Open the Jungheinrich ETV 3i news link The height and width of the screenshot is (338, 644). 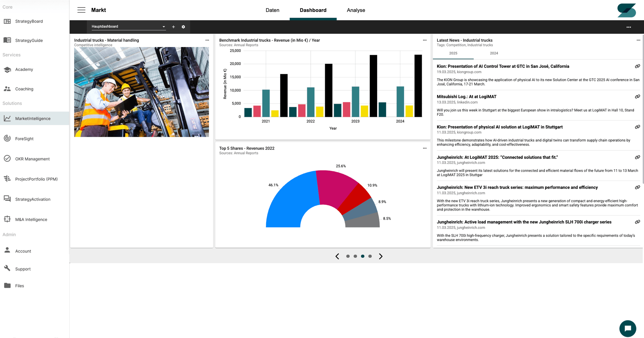(x=637, y=187)
